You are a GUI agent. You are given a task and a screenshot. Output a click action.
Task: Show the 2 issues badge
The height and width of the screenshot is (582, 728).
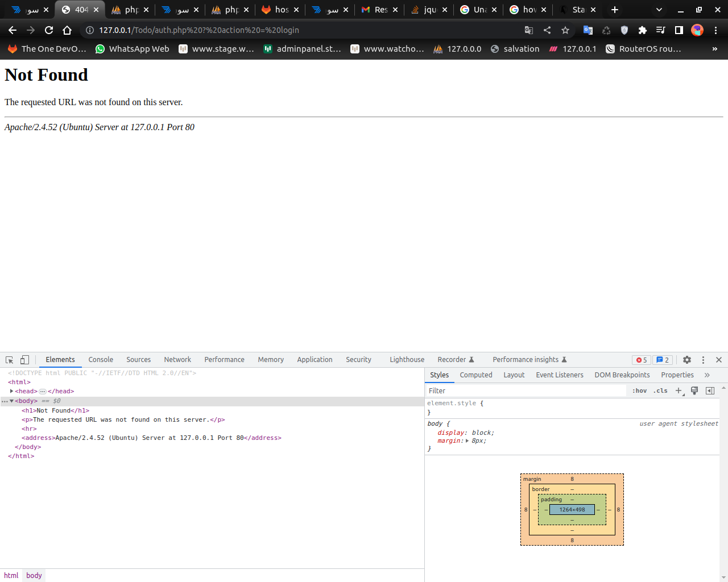[x=663, y=360]
